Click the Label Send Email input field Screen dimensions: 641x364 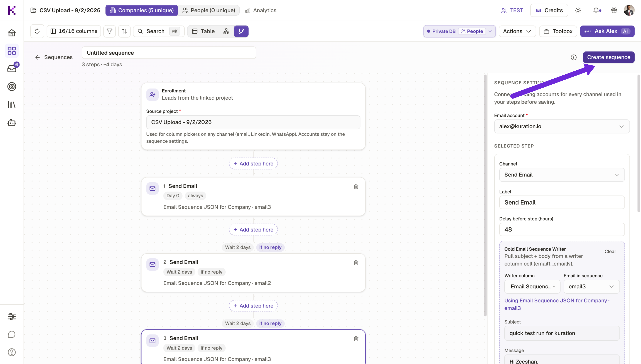562,203
